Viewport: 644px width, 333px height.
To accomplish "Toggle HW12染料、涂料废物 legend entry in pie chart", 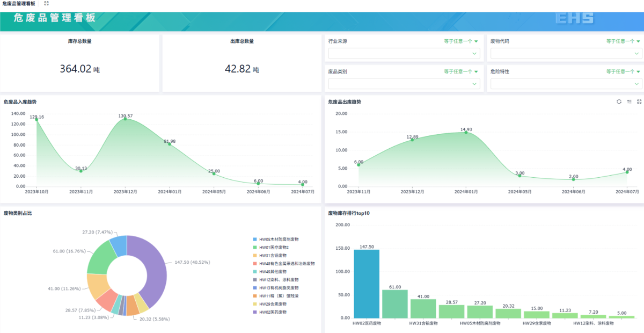I will [x=275, y=279].
